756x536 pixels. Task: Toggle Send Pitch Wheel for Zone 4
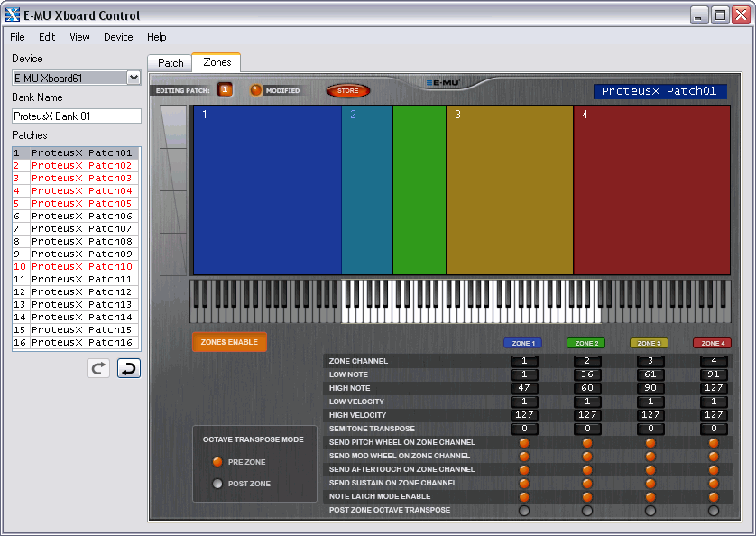click(714, 442)
